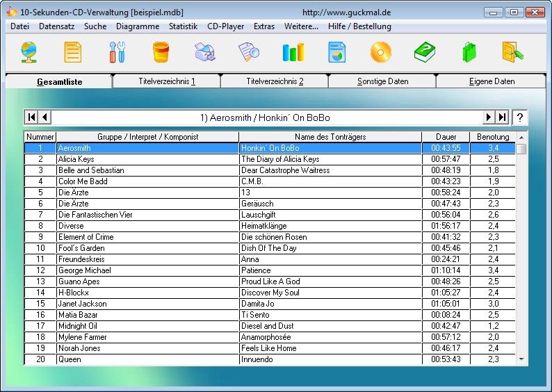Open the Diagramme menu
The height and width of the screenshot is (392, 552).
pyautogui.click(x=138, y=26)
